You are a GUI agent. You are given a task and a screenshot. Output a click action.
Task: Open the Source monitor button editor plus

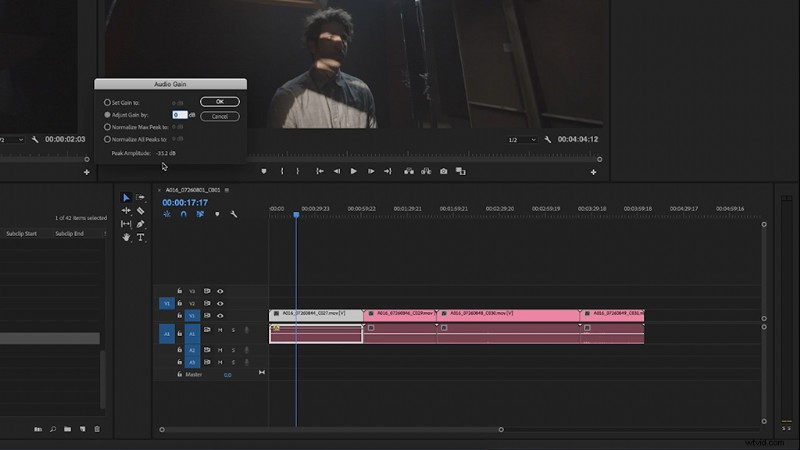click(86, 172)
